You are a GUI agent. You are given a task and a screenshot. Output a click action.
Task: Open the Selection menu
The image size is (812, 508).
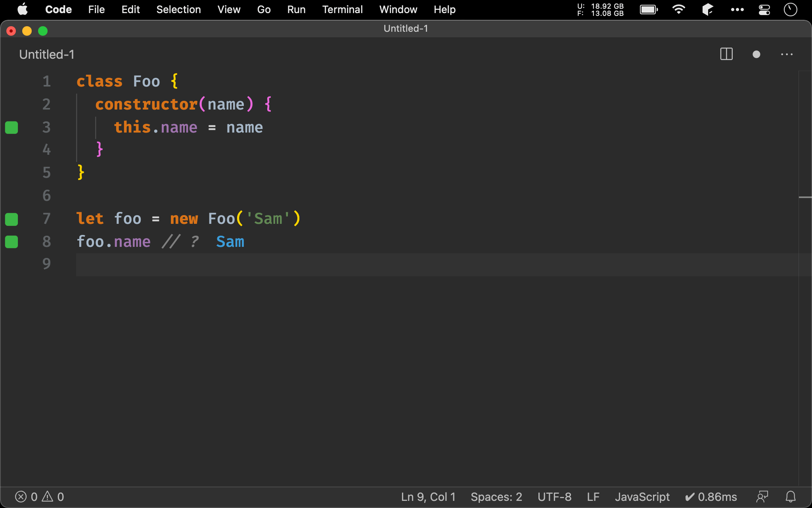pyautogui.click(x=178, y=10)
